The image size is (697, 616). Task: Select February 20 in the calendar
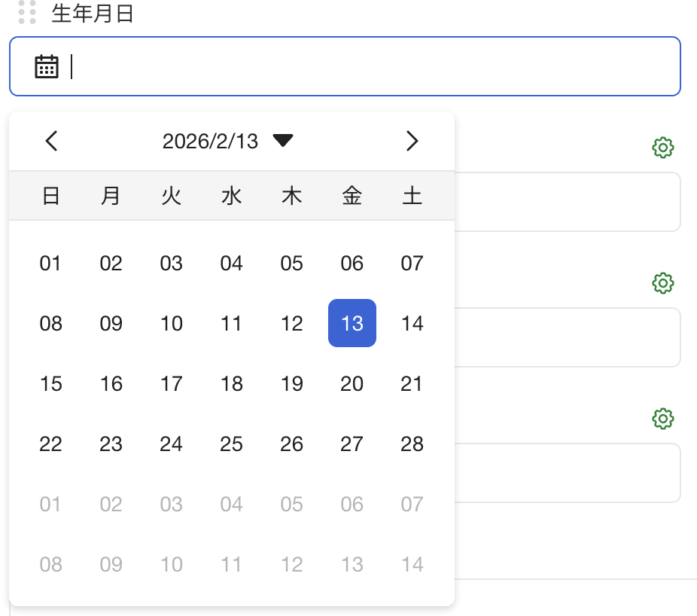tap(352, 383)
